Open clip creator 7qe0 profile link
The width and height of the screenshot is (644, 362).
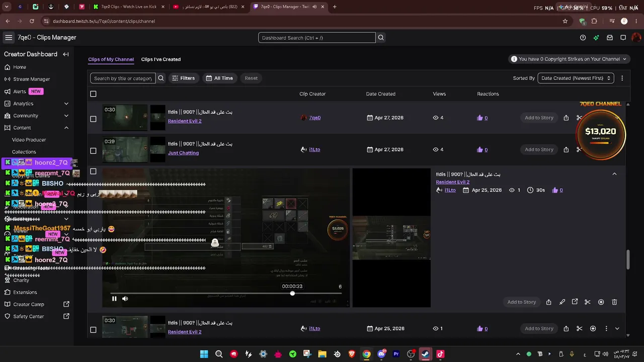tap(315, 118)
